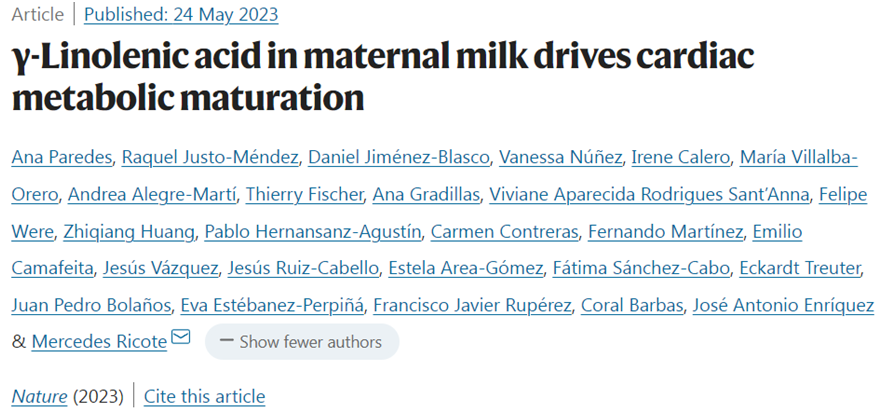Collapse list with Show fewer authors

(302, 342)
